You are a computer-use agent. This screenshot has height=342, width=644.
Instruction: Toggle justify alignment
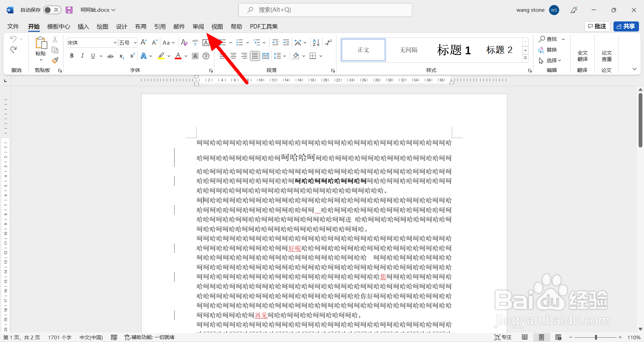pyautogui.click(x=255, y=56)
